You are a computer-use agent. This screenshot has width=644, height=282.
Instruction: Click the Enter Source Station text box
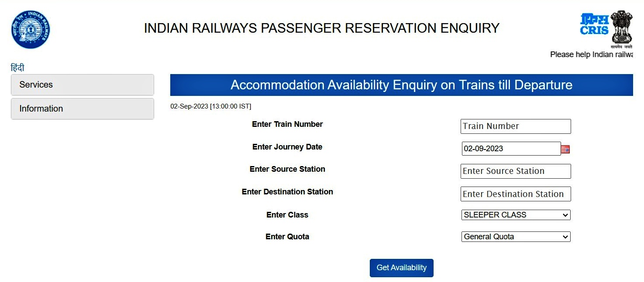[x=515, y=171]
